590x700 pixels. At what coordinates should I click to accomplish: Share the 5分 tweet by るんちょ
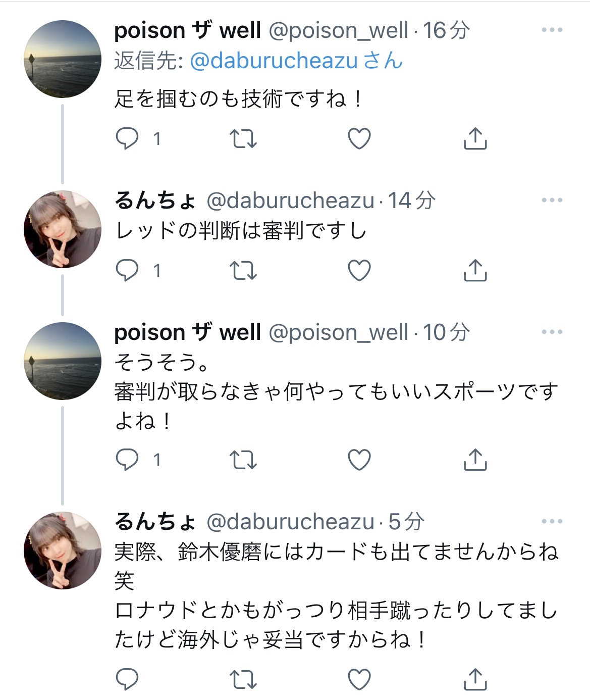(475, 679)
